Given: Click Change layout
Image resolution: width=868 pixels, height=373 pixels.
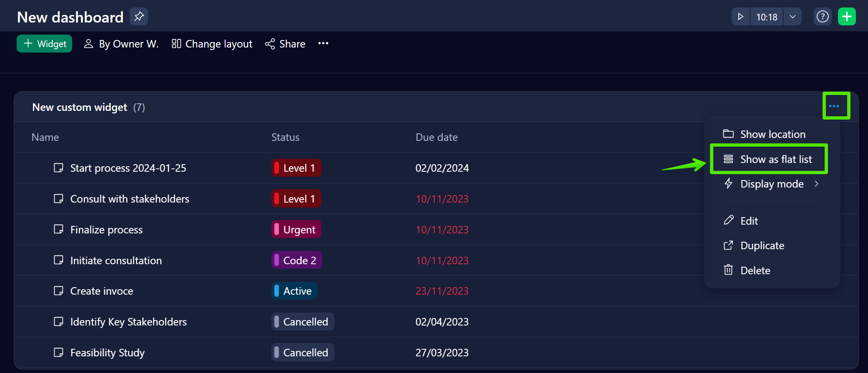Looking at the screenshot, I should click(x=212, y=44).
